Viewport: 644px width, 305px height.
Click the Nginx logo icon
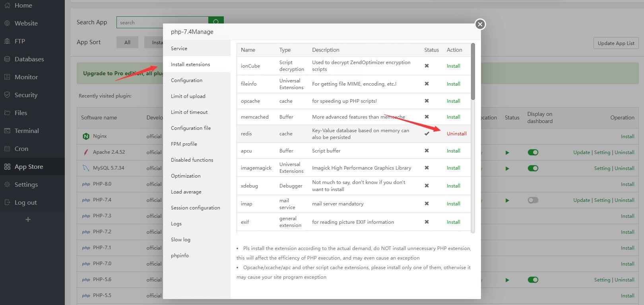click(86, 136)
